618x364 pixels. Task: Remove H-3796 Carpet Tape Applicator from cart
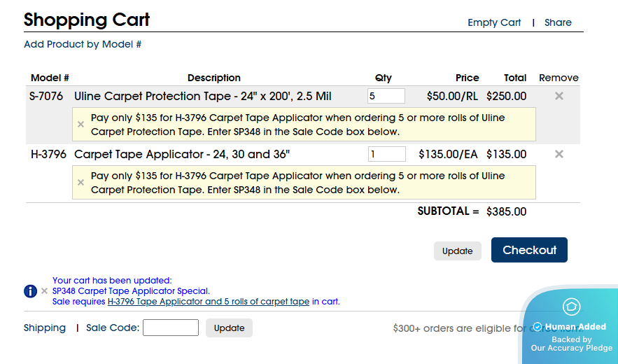559,154
